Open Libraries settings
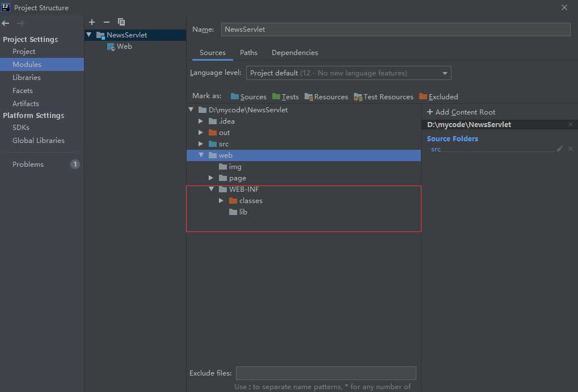 (x=27, y=78)
